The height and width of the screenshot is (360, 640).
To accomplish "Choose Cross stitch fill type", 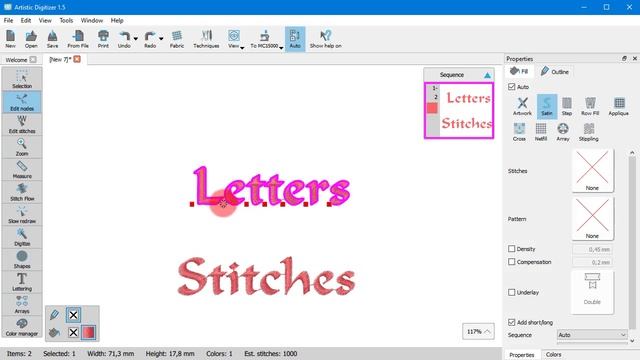I will click(519, 132).
